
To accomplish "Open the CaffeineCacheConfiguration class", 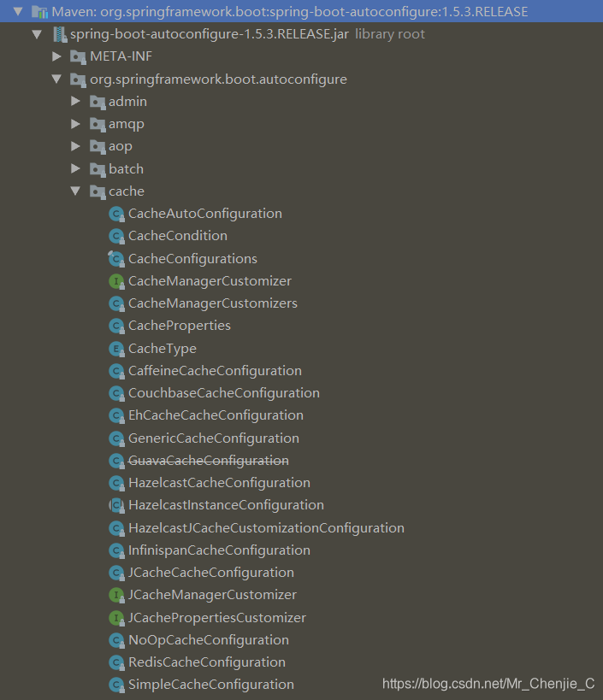I will click(x=216, y=371).
